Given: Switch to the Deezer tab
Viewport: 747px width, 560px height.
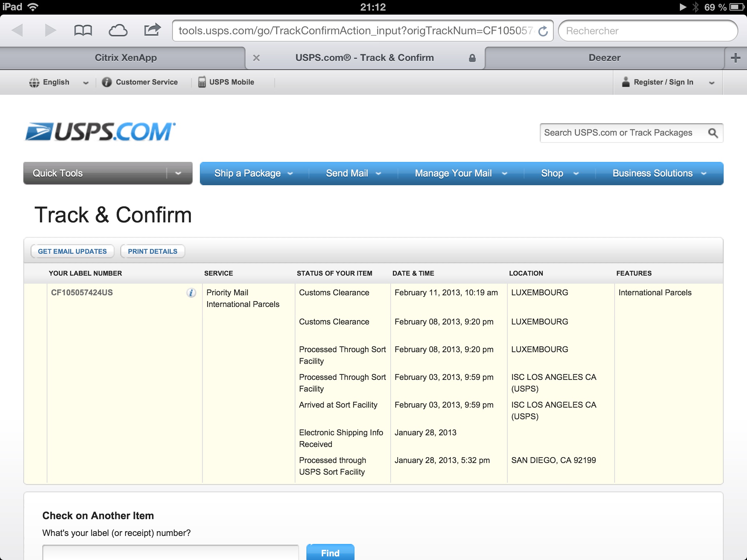Looking at the screenshot, I should coord(604,58).
